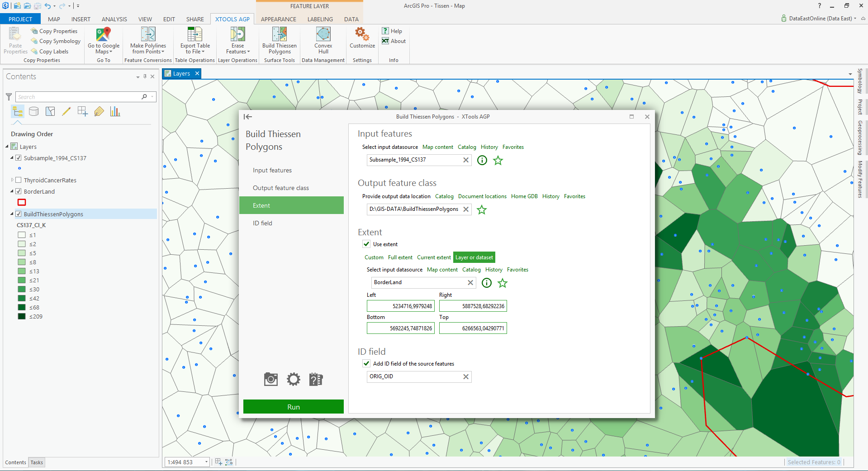The height and width of the screenshot is (471, 868).
Task: Select Custom extent option
Action: [x=374, y=257]
